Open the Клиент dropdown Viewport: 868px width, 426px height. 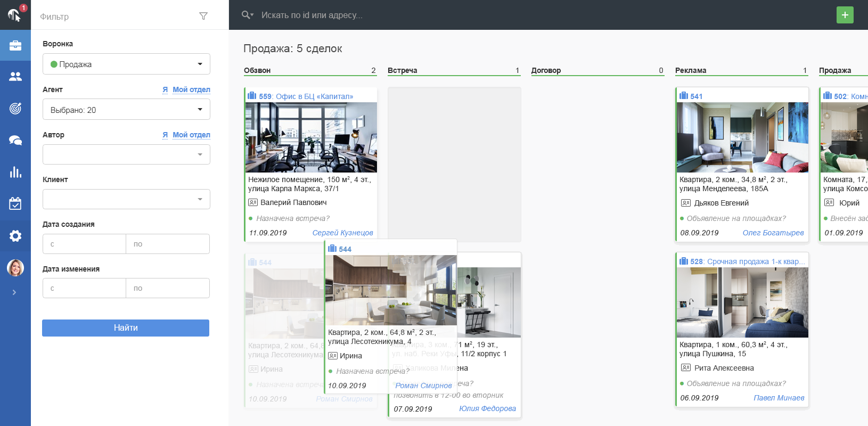tap(126, 199)
